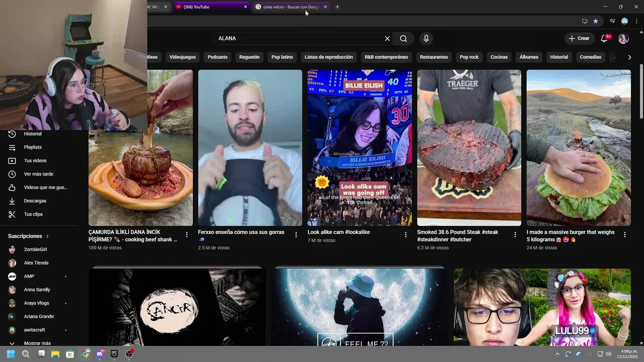Open Epic Games Launcher from taskbar
644x362 pixels.
click(x=114, y=354)
